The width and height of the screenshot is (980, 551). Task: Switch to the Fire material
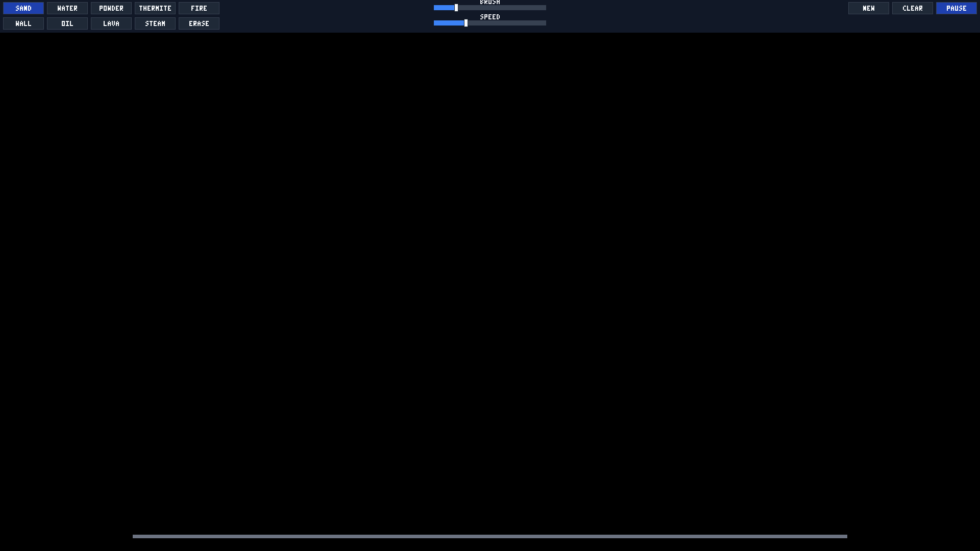(x=199, y=8)
